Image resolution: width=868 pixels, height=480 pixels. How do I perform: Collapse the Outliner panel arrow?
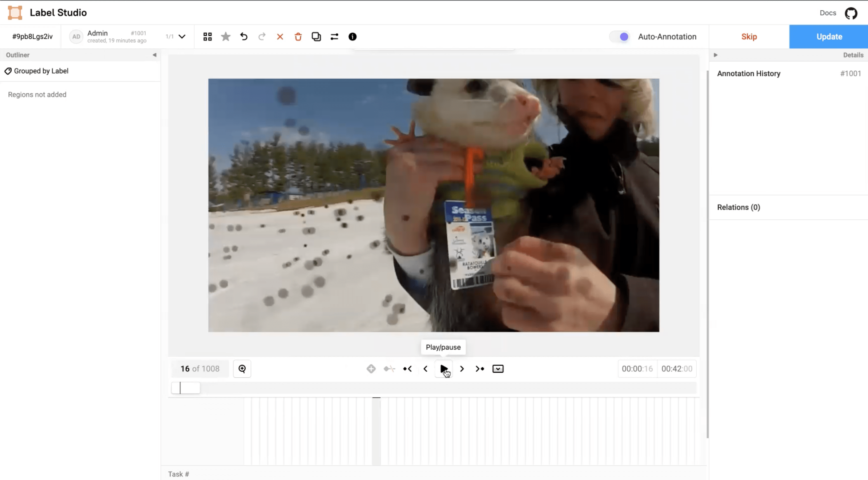pyautogui.click(x=154, y=55)
